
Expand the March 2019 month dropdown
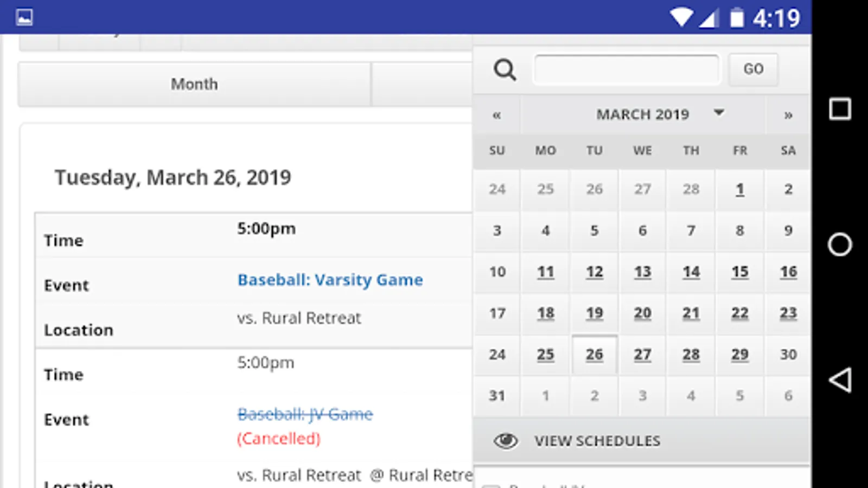pos(719,113)
